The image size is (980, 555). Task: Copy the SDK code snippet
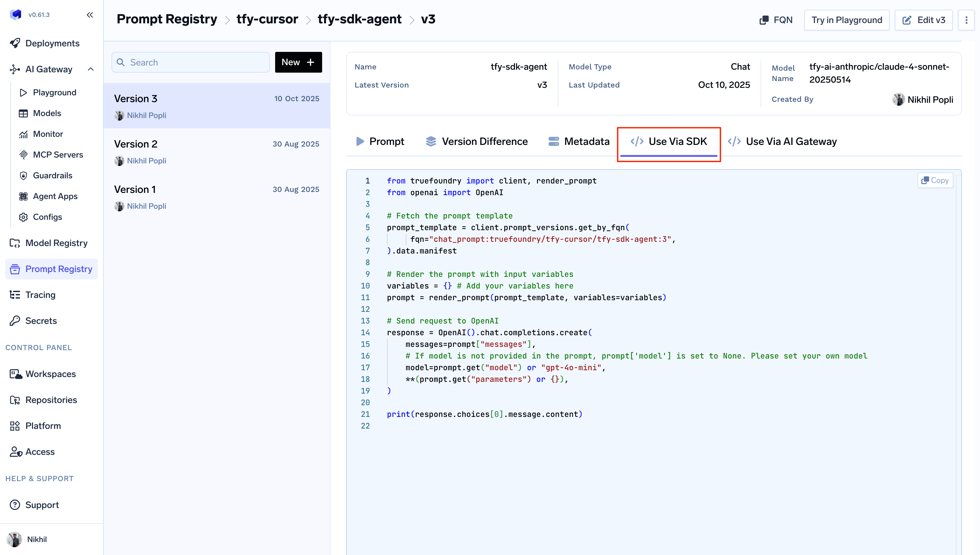click(x=935, y=180)
